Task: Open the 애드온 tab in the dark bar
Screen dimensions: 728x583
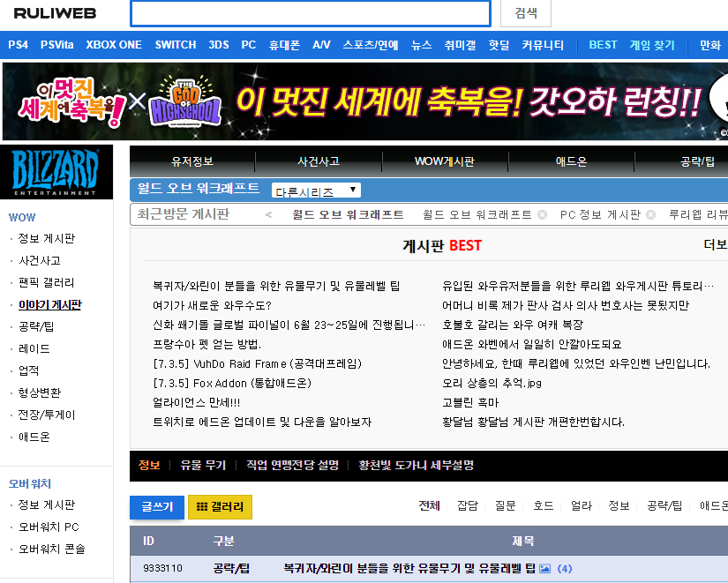Action: click(x=571, y=161)
